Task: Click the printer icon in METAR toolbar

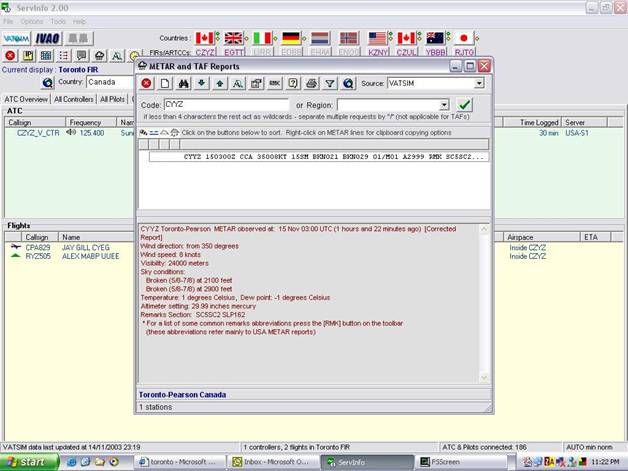Action: [x=311, y=83]
